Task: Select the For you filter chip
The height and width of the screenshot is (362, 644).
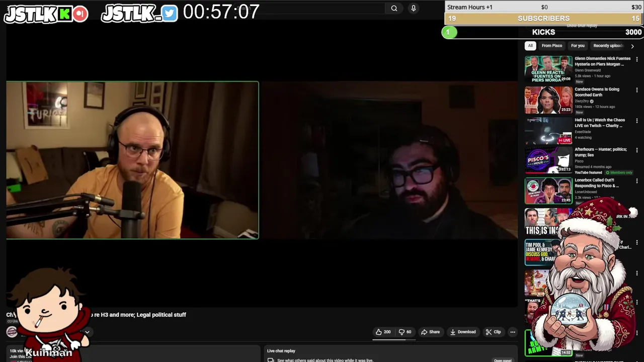Action: click(578, 46)
